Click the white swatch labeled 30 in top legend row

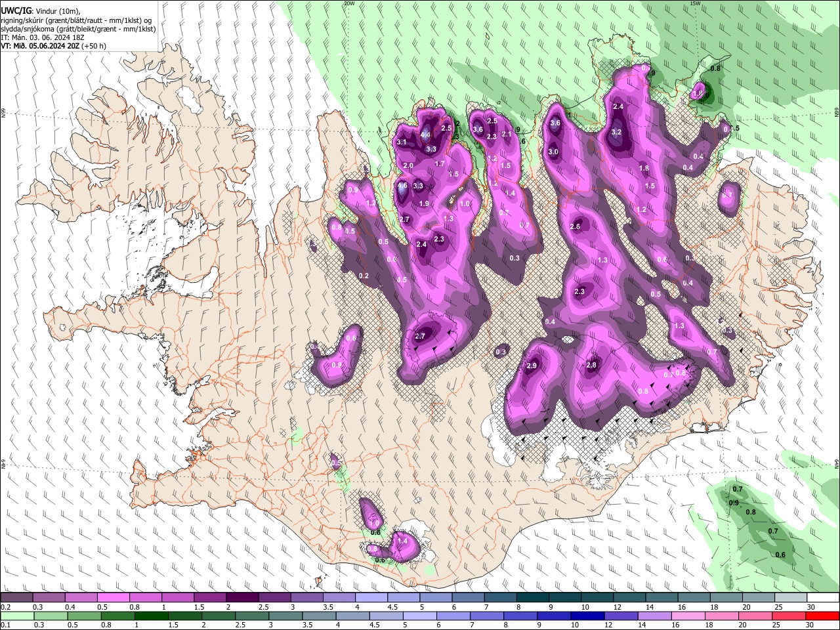824,598
